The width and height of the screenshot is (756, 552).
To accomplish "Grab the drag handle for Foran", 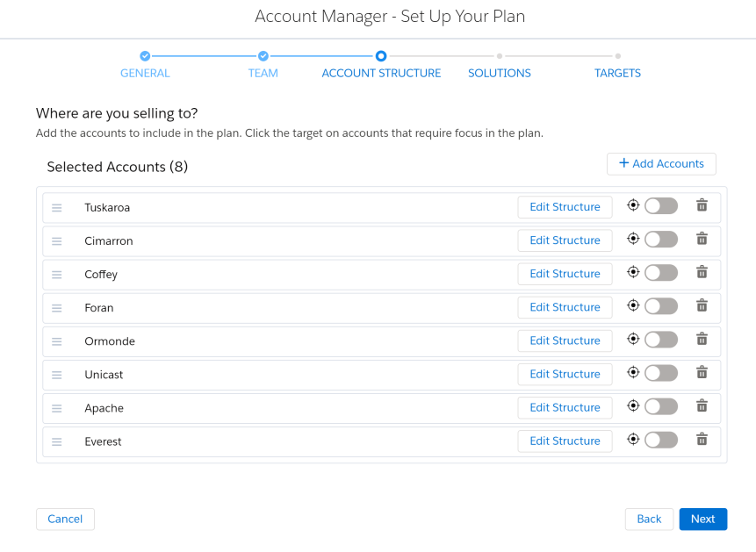I will click(x=57, y=308).
